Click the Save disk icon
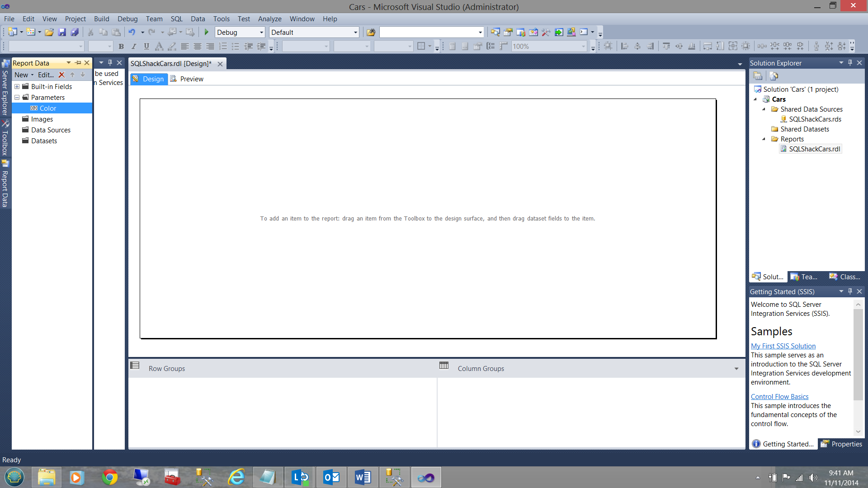 pyautogui.click(x=62, y=32)
